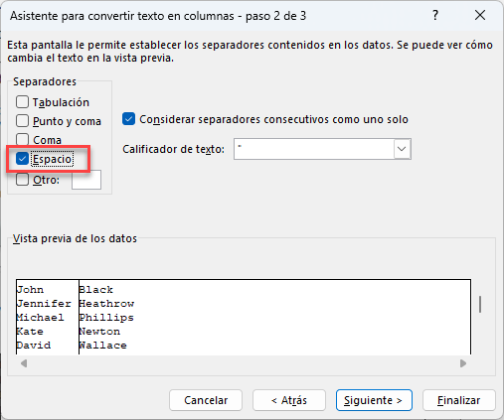The height and width of the screenshot is (420, 504).
Task: Check the Coma separator checkbox
Action: pyautogui.click(x=22, y=140)
